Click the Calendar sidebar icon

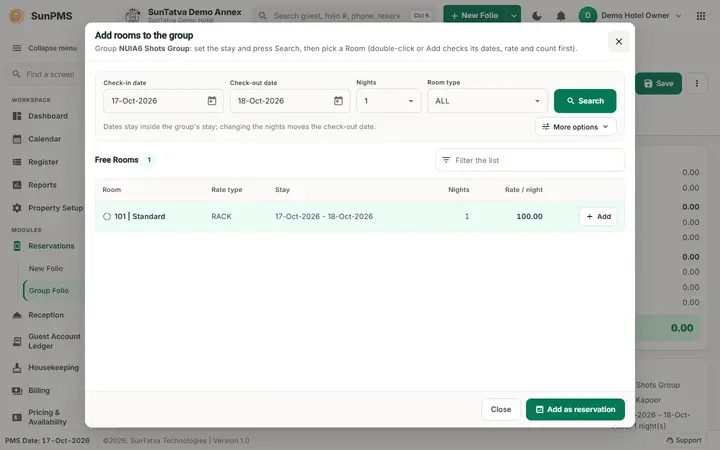(x=17, y=139)
